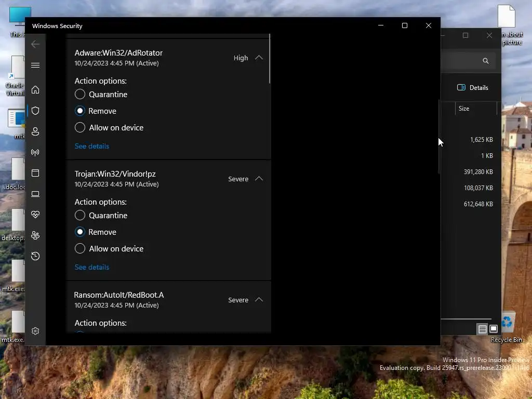Screen dimensions: 532x399
Task: Click the Adware:Win32/AdRotator threat title
Action: click(x=118, y=53)
